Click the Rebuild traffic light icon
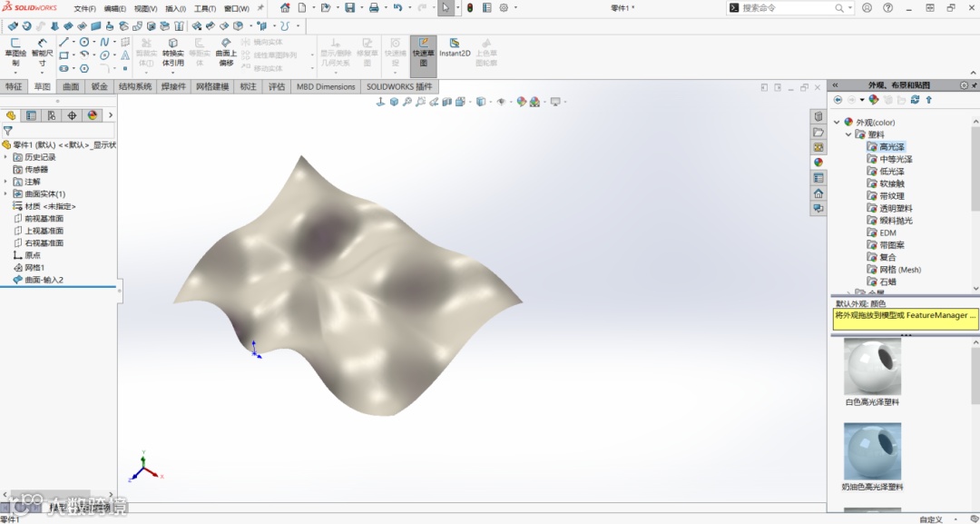This screenshot has width=980, height=524. (470, 8)
